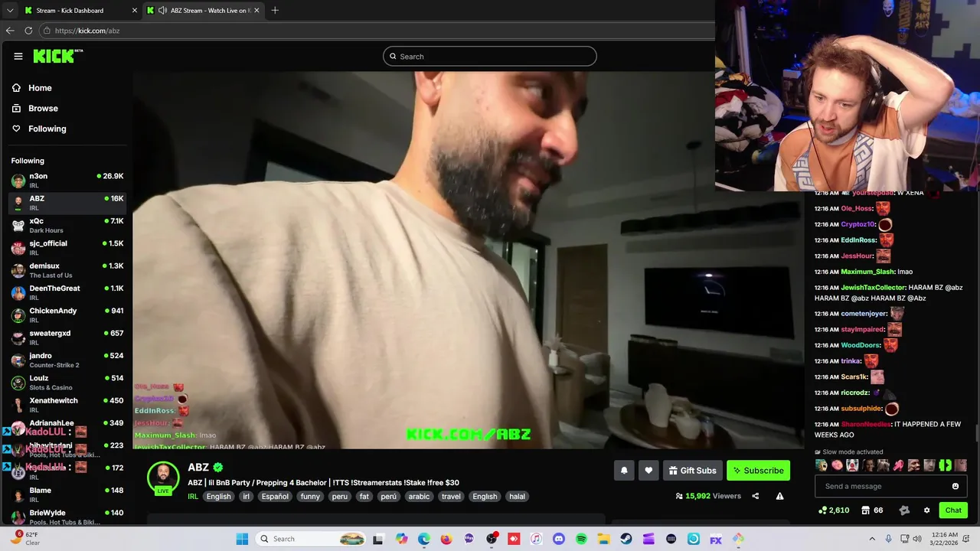Open the Windows Start menu
The width and height of the screenshot is (980, 551).
click(x=242, y=539)
